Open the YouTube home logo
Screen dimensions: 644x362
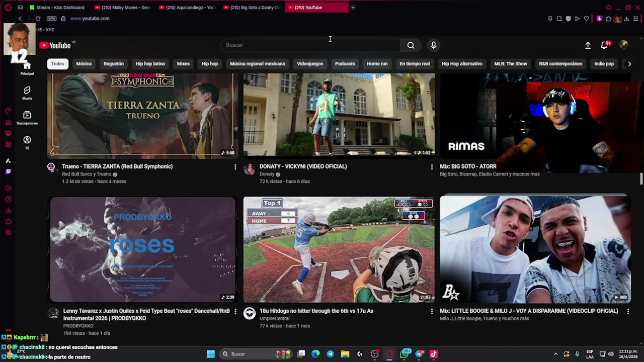tap(55, 45)
